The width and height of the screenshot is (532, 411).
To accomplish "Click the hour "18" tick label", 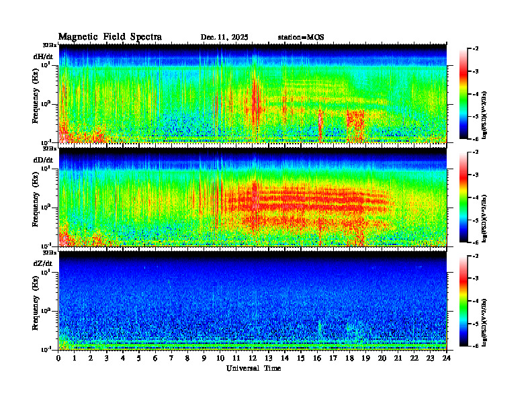I will coord(349,359).
